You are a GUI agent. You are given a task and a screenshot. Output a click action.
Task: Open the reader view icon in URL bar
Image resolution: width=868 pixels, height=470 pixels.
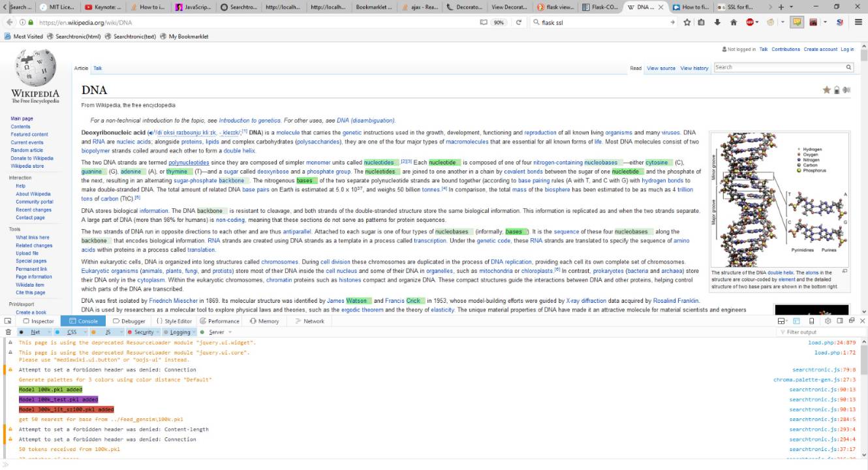point(484,22)
